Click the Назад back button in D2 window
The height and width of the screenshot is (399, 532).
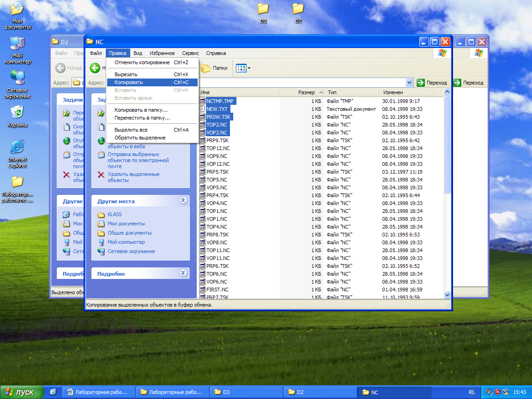68,68
